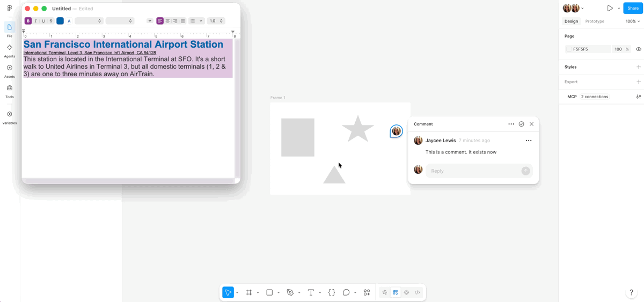The image size is (644, 302).
Task: Align text right in TextEdit
Action: click(175, 21)
